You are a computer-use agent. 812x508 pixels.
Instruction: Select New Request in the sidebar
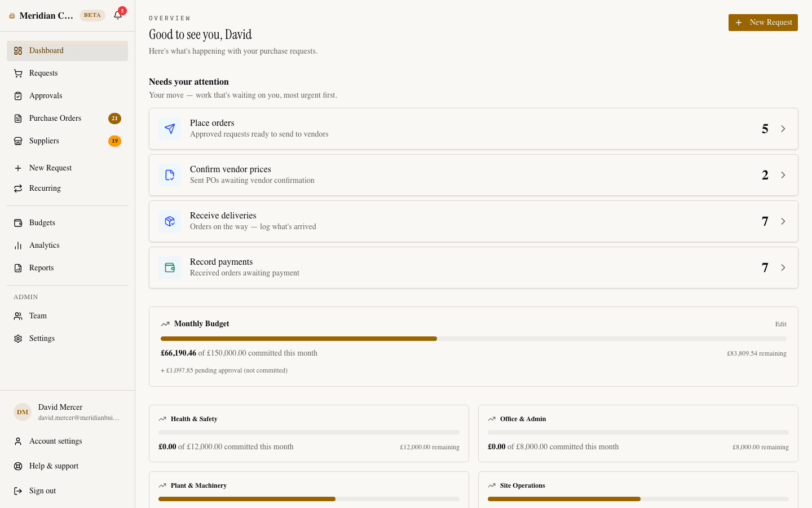(67, 168)
